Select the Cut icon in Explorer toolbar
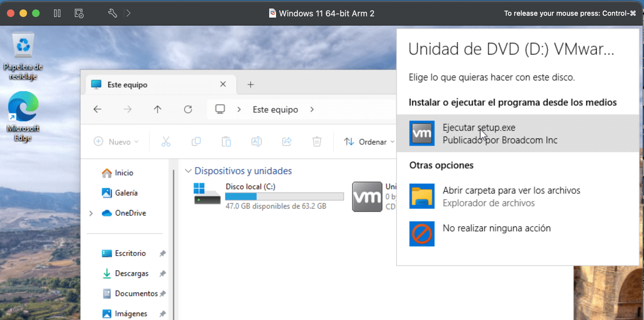This screenshot has height=320, width=644. pos(166,141)
